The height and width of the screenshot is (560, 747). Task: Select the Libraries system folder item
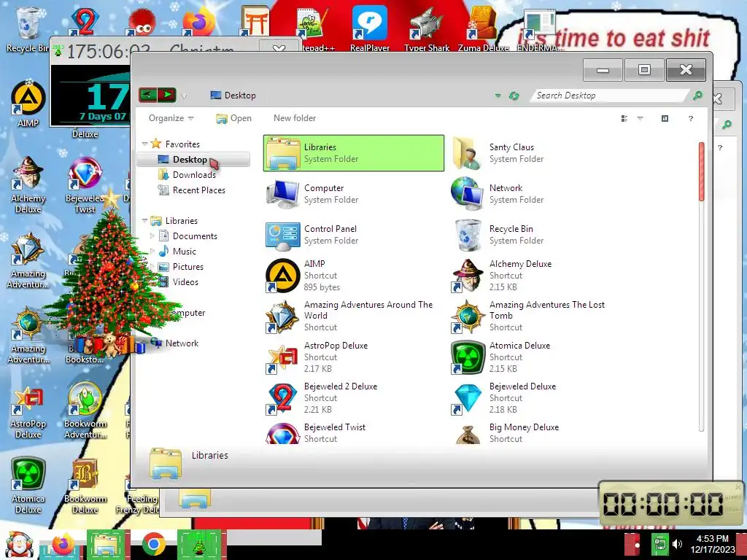[x=354, y=153]
